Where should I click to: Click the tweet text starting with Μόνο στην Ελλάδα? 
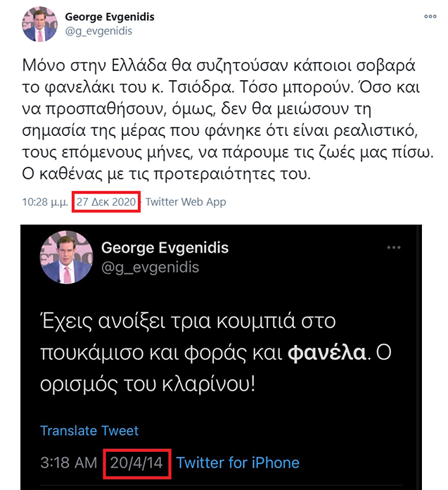point(228,120)
